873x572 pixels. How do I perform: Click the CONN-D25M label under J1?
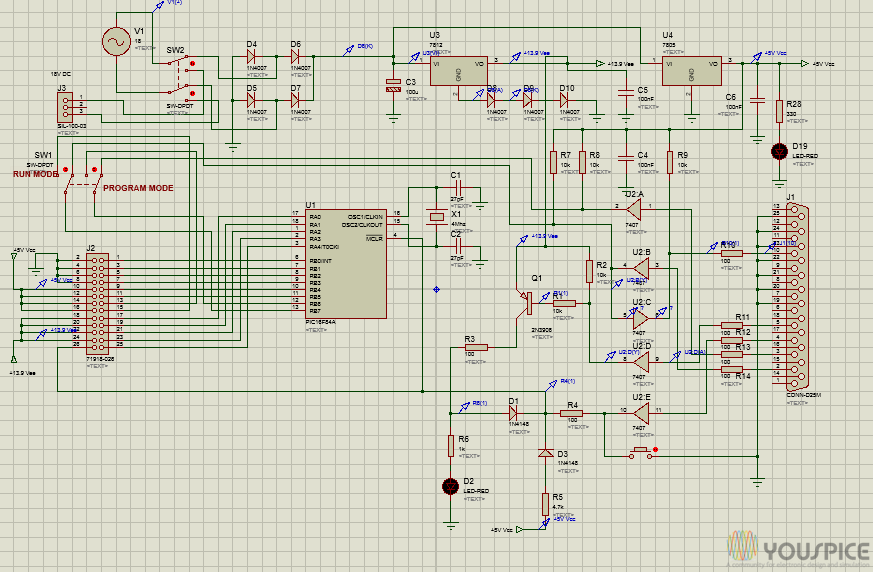(x=804, y=395)
